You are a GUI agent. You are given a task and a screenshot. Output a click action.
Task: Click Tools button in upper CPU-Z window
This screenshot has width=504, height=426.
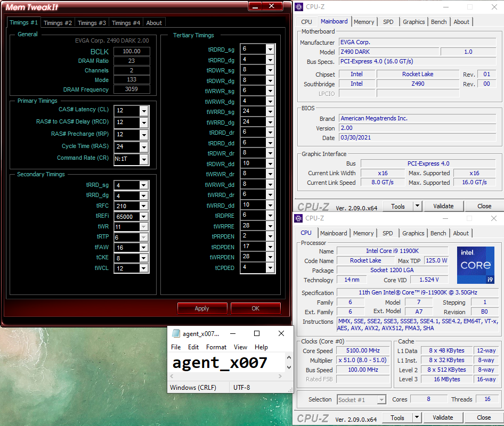[x=398, y=206]
